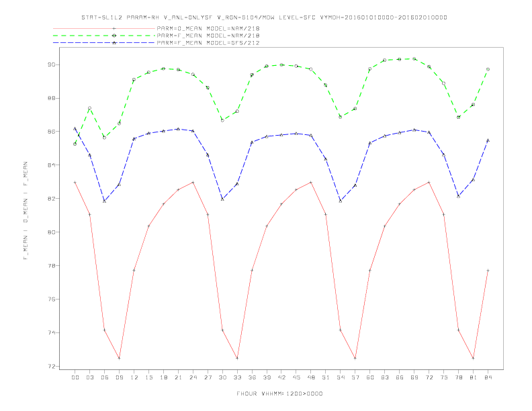Click x-axis hour label 09
Screen dimensions: 532x411
119,377
